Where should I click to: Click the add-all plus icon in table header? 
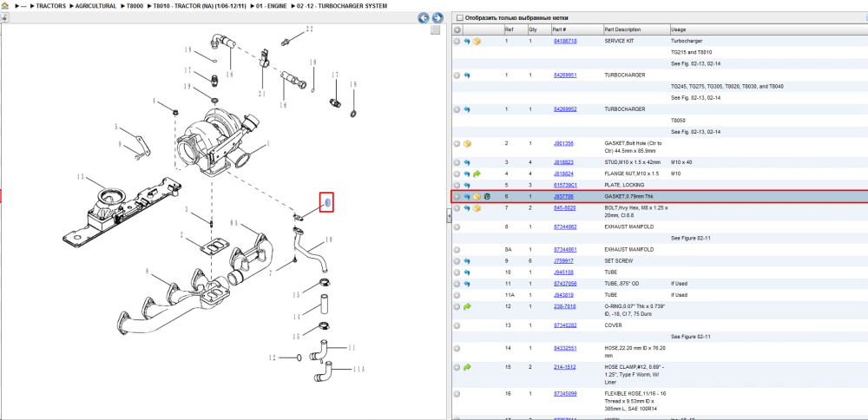[x=457, y=30]
